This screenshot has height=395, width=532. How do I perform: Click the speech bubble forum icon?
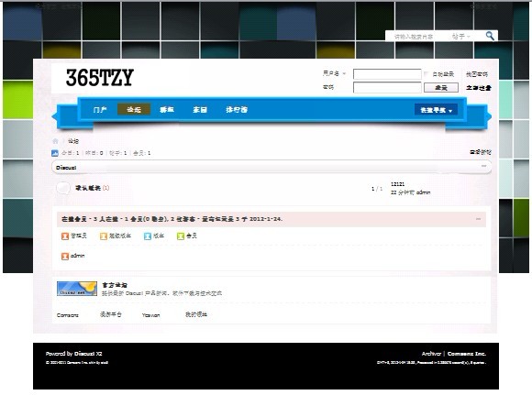tap(63, 188)
